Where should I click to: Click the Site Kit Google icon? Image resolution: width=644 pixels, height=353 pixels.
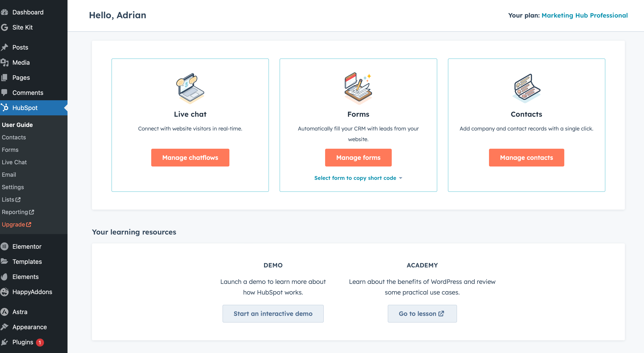tap(4, 27)
